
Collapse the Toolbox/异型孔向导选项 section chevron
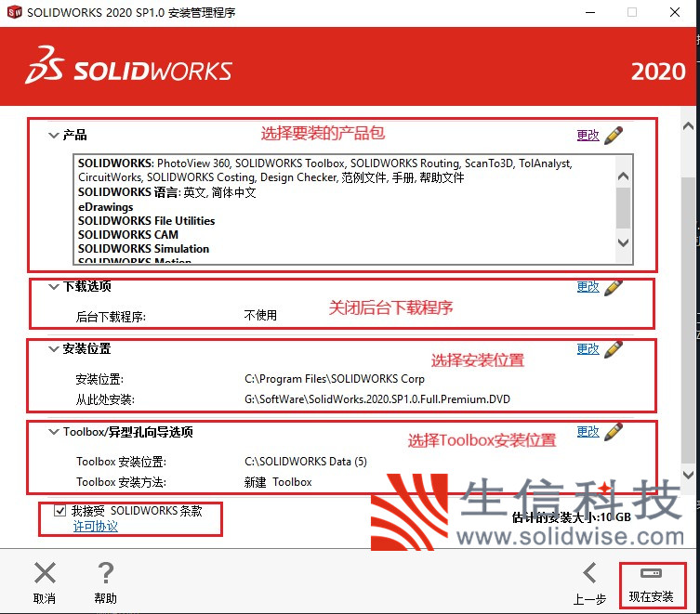coord(54,432)
